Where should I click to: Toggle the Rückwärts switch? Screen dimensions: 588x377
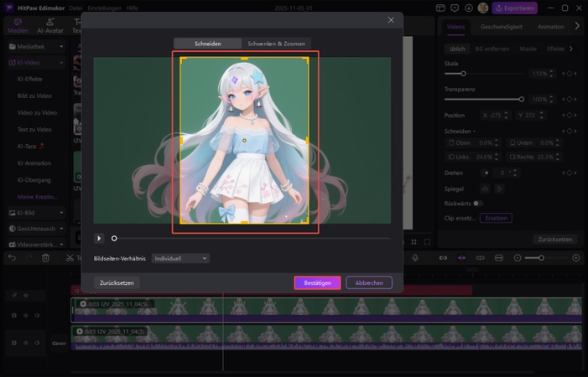click(478, 203)
